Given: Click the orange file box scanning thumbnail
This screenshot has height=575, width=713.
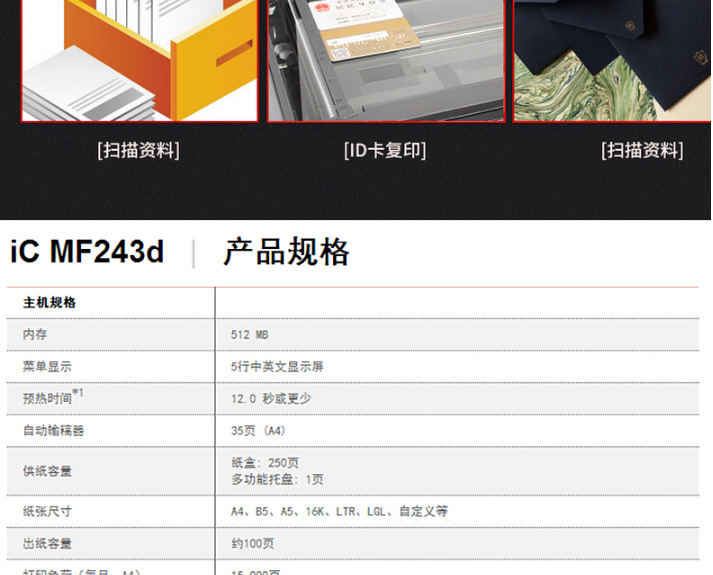Looking at the screenshot, I should pos(140,61).
